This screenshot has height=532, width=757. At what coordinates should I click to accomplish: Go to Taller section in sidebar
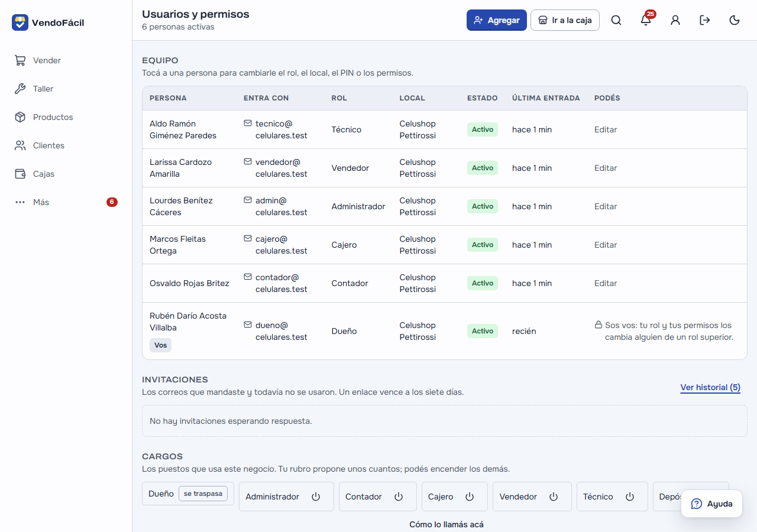click(66, 89)
